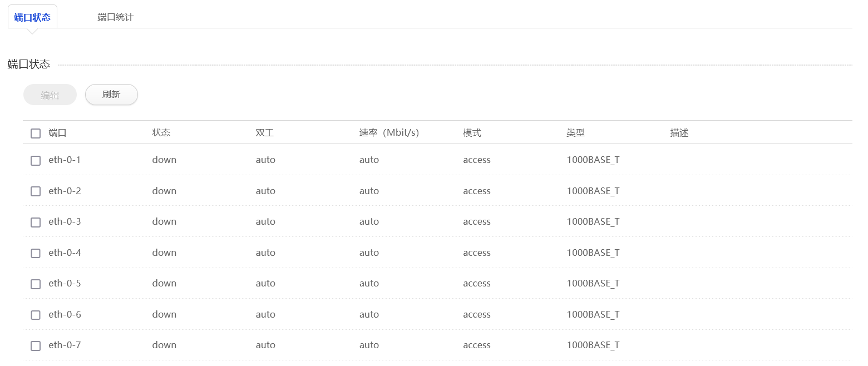Click the 双工 column header
This screenshot has height=366, width=868.
tap(265, 133)
